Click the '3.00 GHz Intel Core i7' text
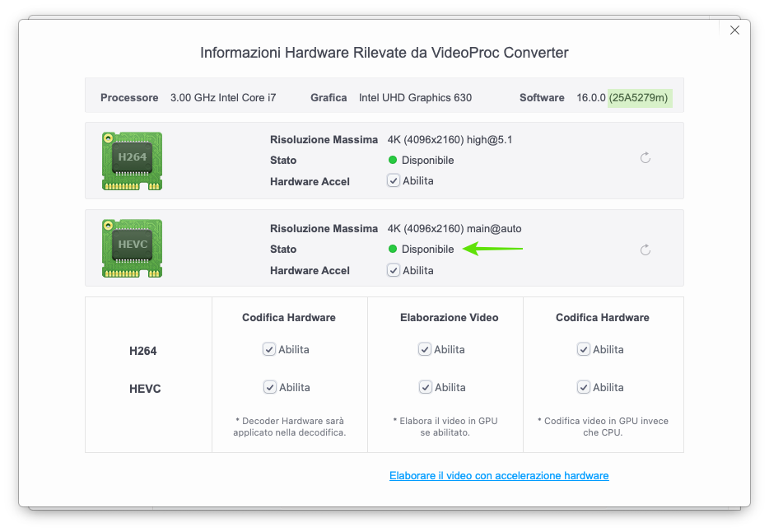This screenshot has height=532, width=769. pyautogui.click(x=223, y=97)
